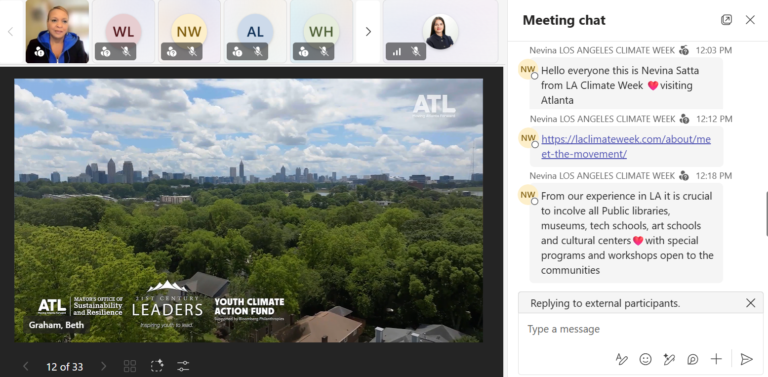
Task: Open the loop components chat icon
Action: click(693, 359)
